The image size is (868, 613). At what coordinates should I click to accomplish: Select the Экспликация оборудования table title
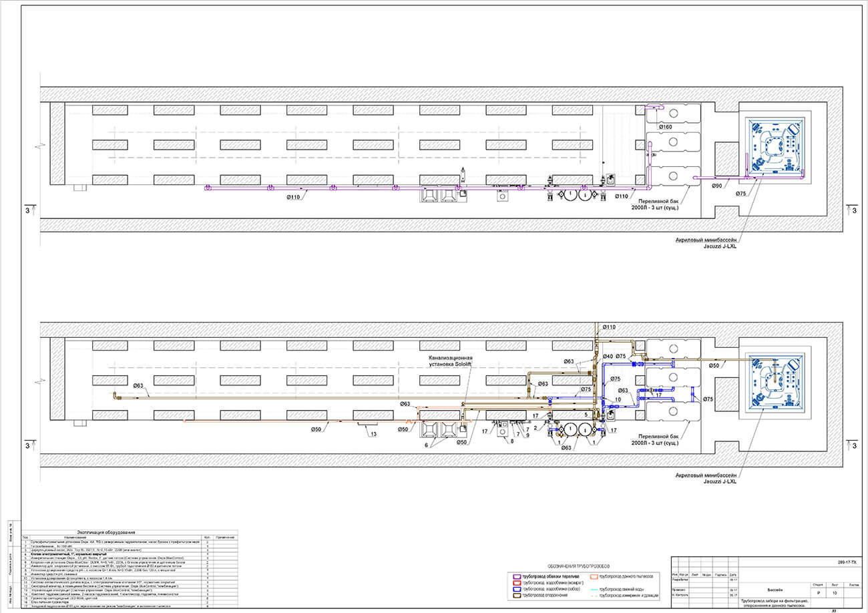coord(107,532)
